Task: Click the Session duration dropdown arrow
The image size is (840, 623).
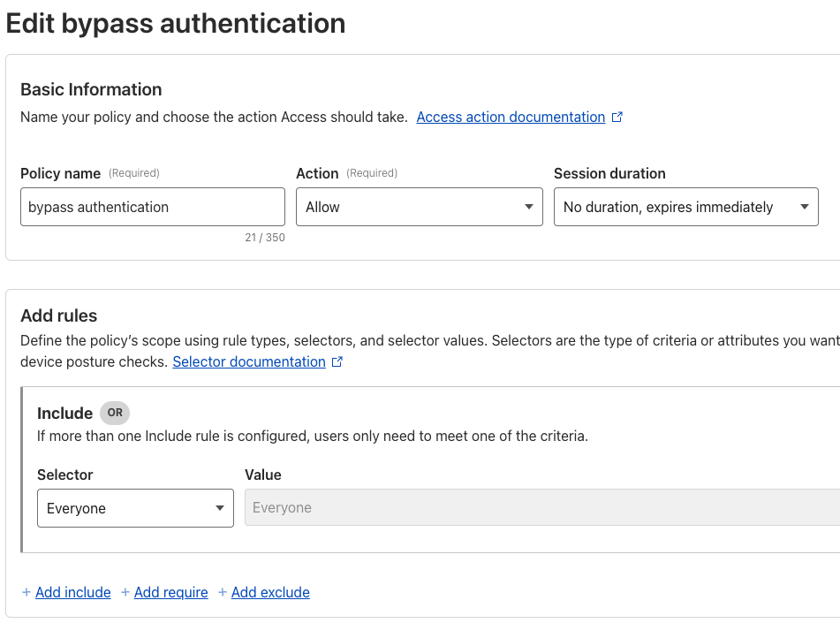Action: pos(804,207)
